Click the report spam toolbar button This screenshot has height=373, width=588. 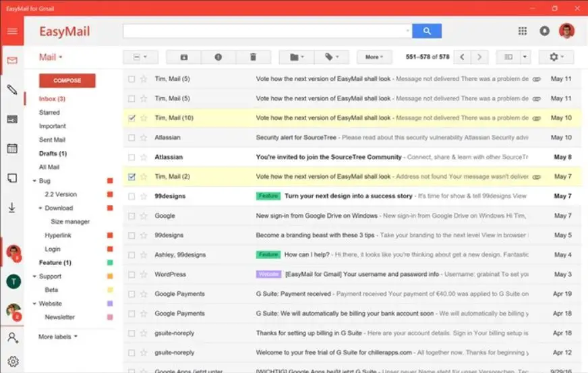click(x=218, y=57)
